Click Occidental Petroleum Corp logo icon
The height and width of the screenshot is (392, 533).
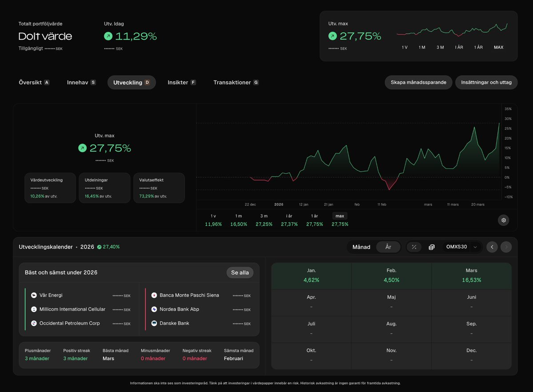[34, 323]
